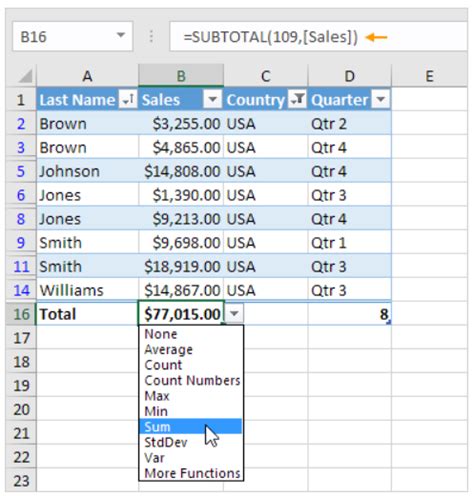Click the Jones cell in row 8

point(87,219)
